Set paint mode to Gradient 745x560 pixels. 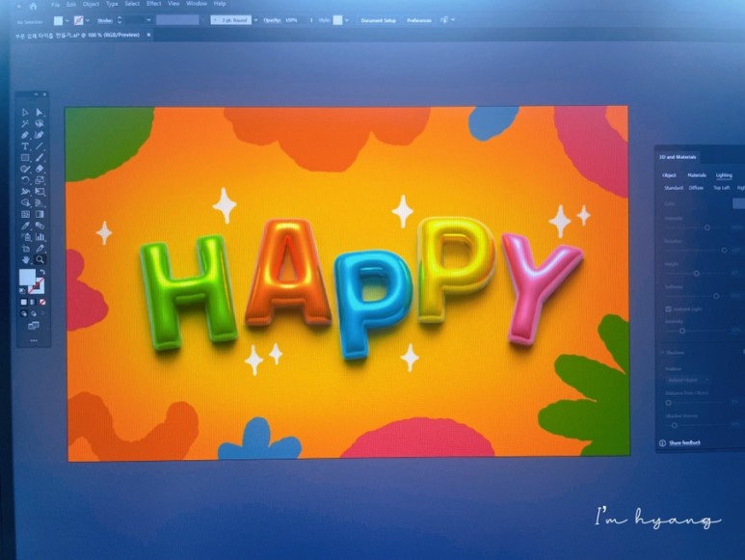33,302
